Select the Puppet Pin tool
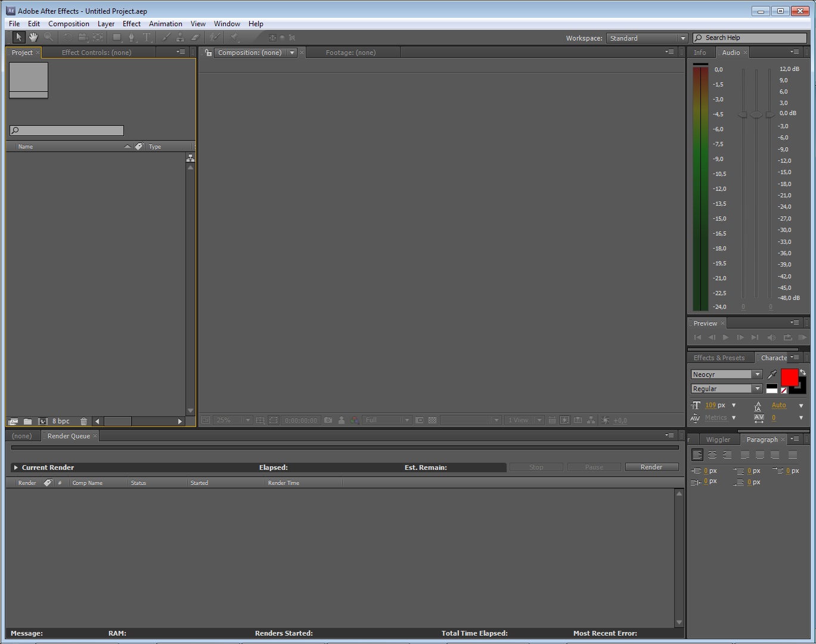The height and width of the screenshot is (644, 816). tap(235, 38)
